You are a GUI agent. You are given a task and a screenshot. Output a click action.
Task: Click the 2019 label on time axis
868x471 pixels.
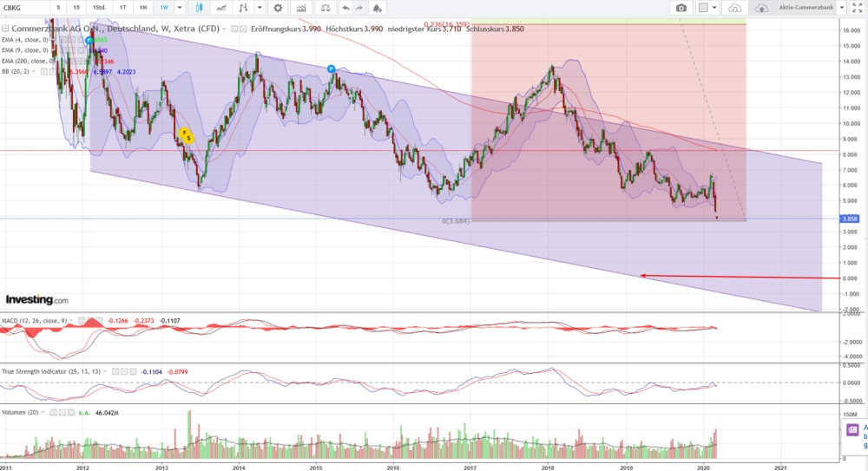(626, 468)
